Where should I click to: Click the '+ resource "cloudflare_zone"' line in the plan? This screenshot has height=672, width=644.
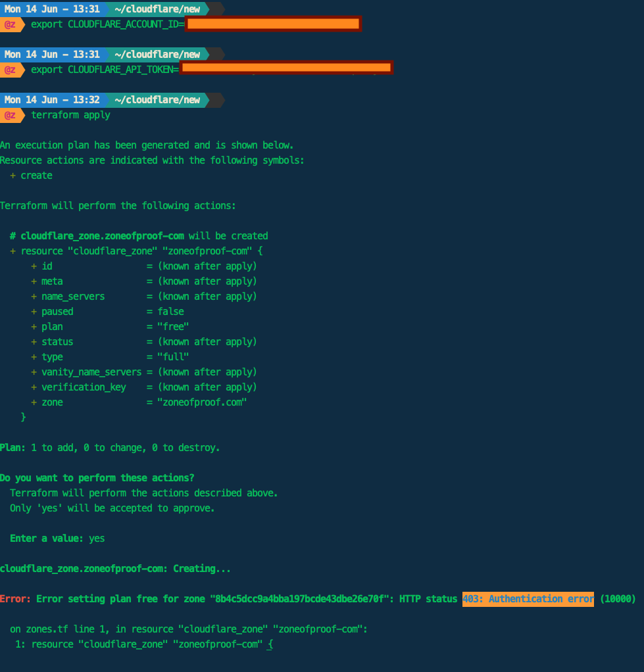point(136,251)
